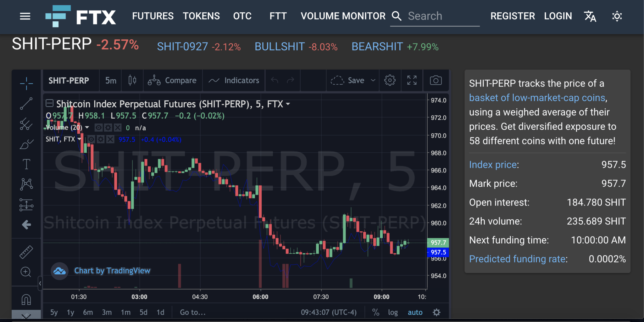Screen dimensions: 644x322
Task: Set the chart range to 5y
Action: [x=54, y=312]
